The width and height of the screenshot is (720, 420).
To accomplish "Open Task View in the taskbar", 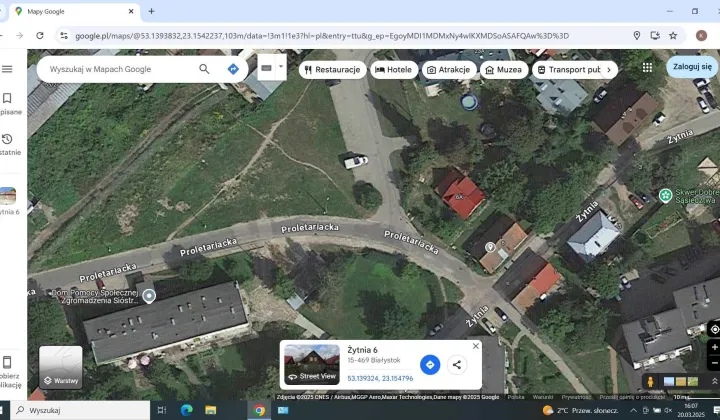I will 162,410.
